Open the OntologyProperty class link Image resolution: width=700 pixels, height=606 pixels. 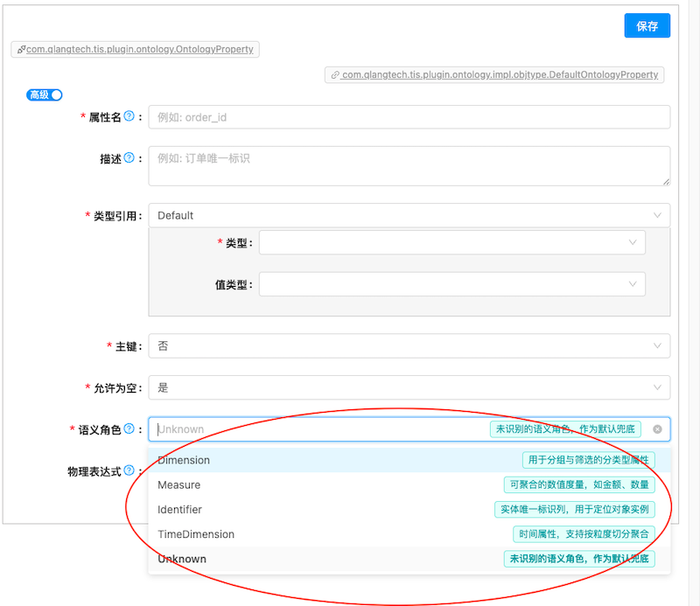[x=139, y=50]
